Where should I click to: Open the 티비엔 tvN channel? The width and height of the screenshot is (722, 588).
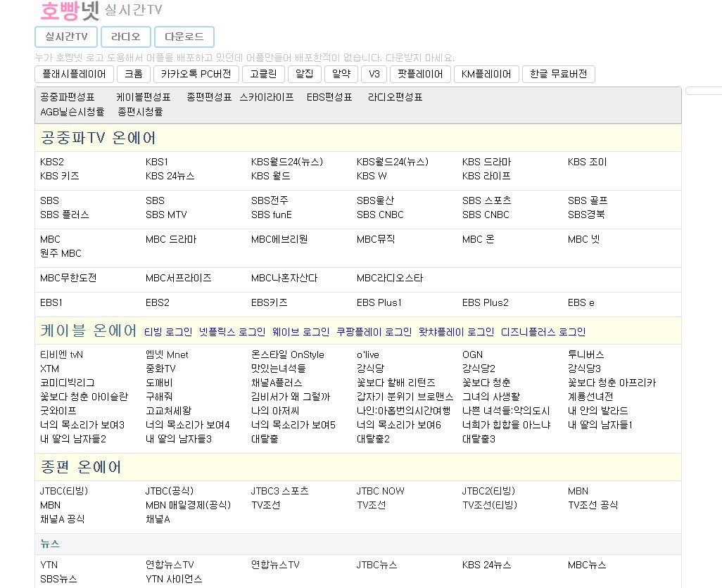coord(62,354)
